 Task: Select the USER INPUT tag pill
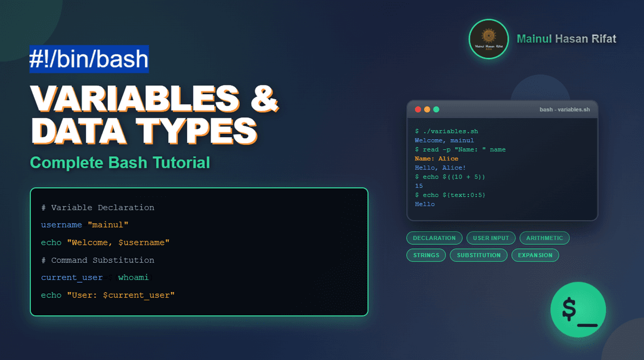[x=491, y=238]
